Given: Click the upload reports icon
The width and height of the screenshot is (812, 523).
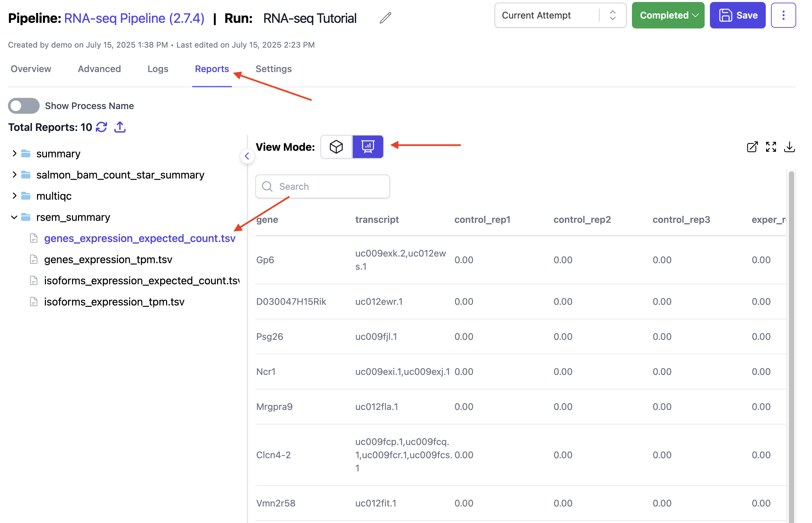Looking at the screenshot, I should coord(120,127).
